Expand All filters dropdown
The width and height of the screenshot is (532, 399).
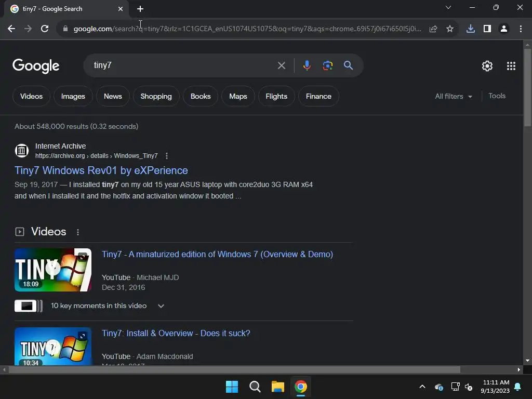(x=454, y=96)
